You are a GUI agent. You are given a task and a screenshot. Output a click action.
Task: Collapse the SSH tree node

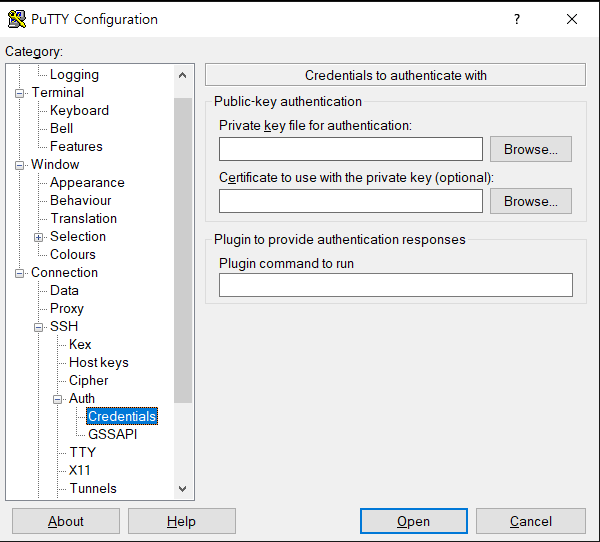[x=38, y=327]
